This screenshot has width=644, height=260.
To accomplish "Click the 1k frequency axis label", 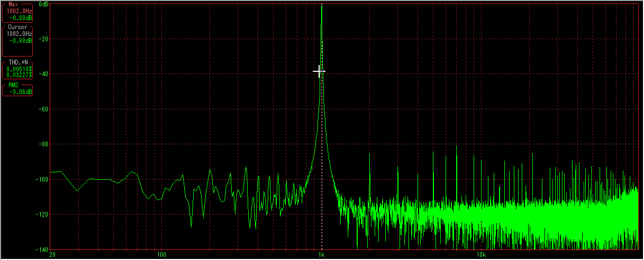I will pyautogui.click(x=321, y=255).
